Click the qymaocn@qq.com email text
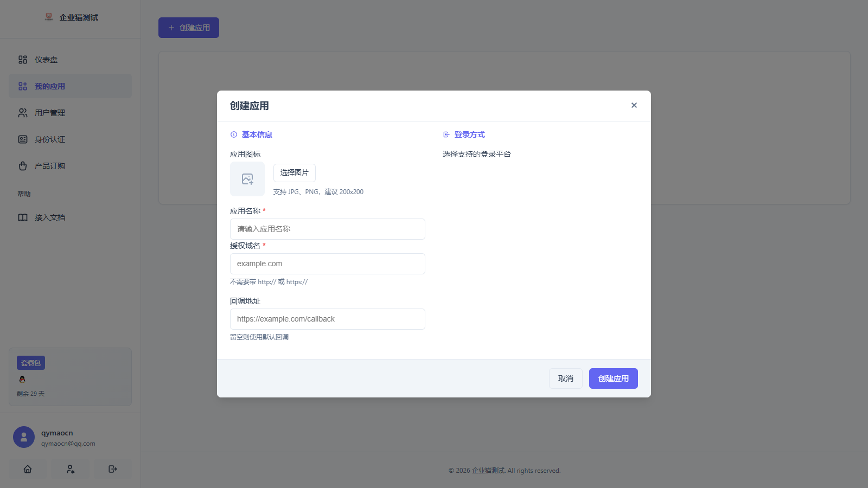The width and height of the screenshot is (868, 488). (68, 444)
